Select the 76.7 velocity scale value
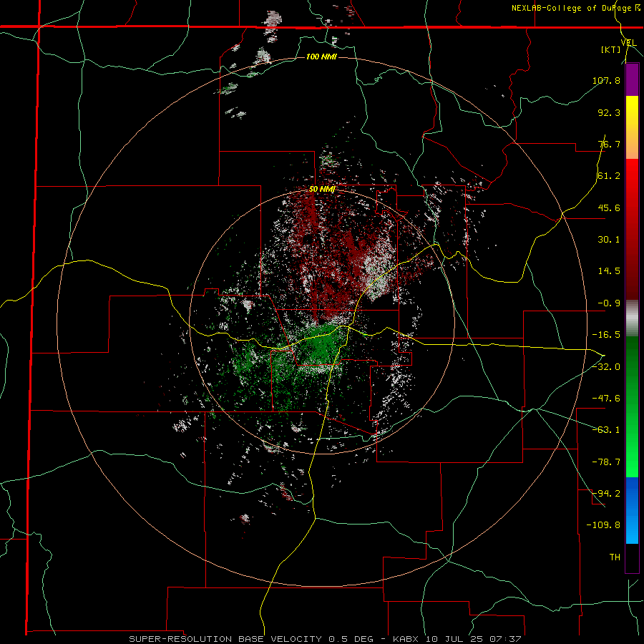Viewport: 644px width, 644px height. (609, 144)
